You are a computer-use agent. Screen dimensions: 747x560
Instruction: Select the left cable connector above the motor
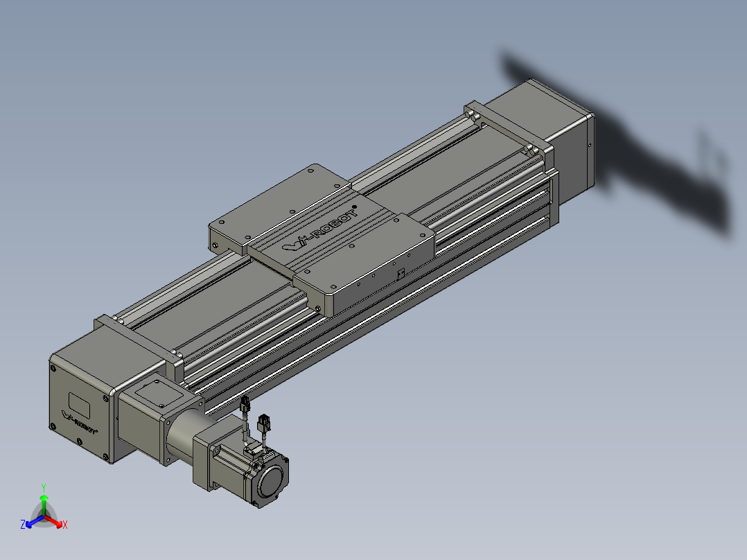point(245,405)
